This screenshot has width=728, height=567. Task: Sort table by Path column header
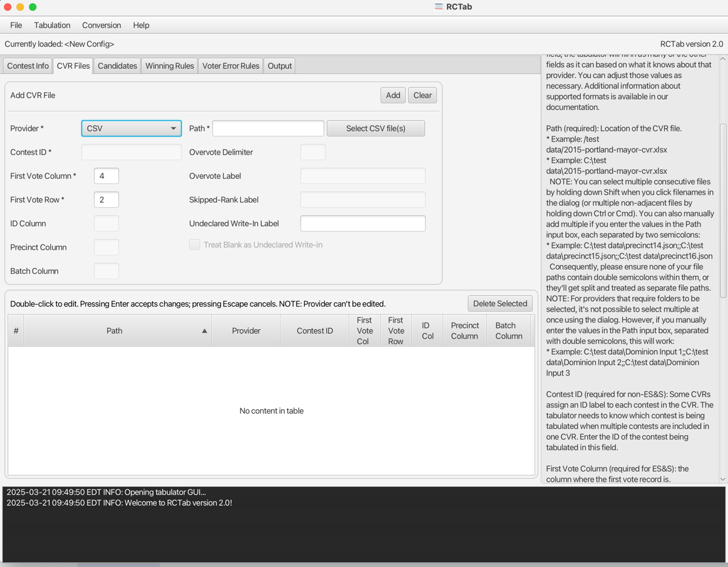117,331
